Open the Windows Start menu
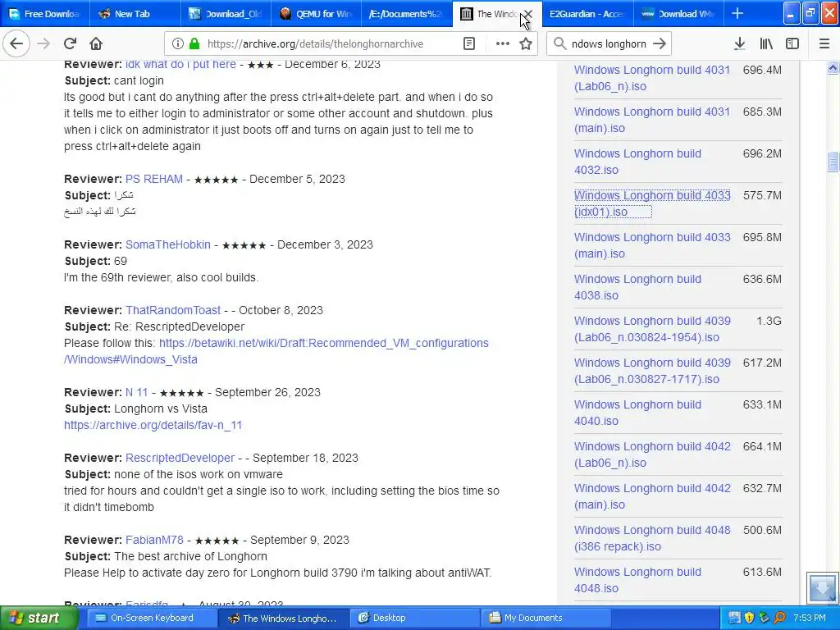840x630 pixels. (x=39, y=618)
